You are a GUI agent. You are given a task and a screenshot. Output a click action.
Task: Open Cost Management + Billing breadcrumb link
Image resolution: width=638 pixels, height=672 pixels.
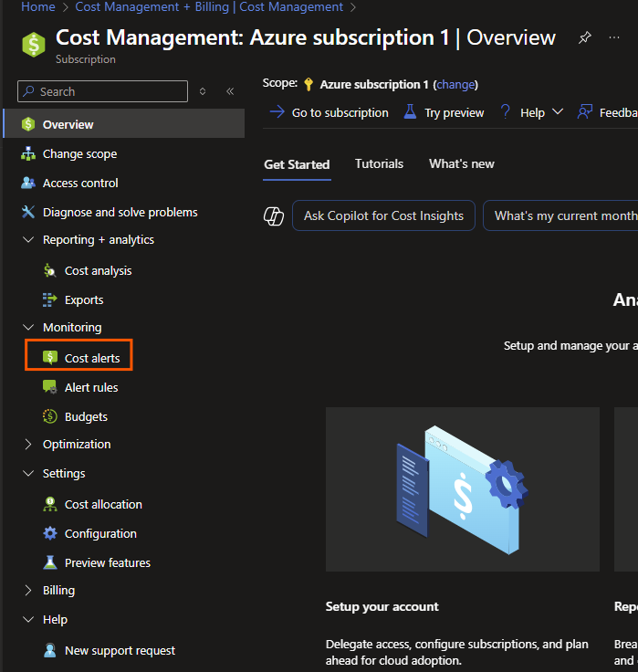click(x=152, y=7)
